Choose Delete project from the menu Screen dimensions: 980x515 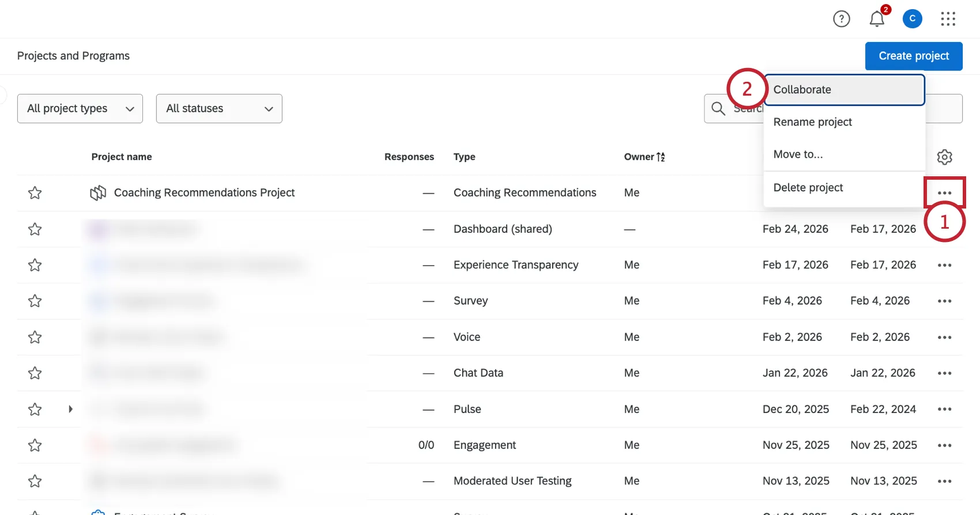[x=845, y=188]
